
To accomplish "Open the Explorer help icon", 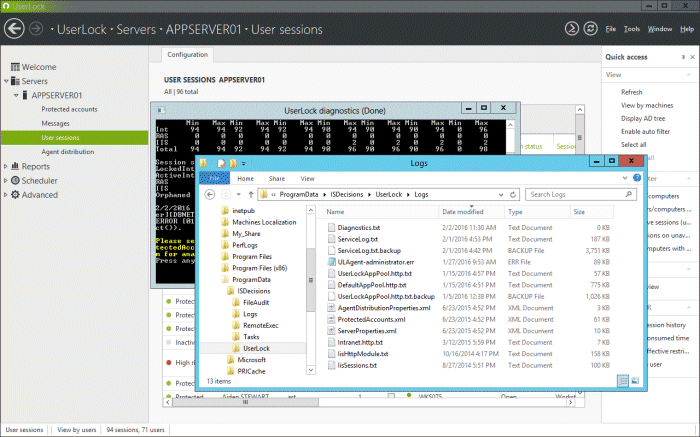I will coord(637,178).
